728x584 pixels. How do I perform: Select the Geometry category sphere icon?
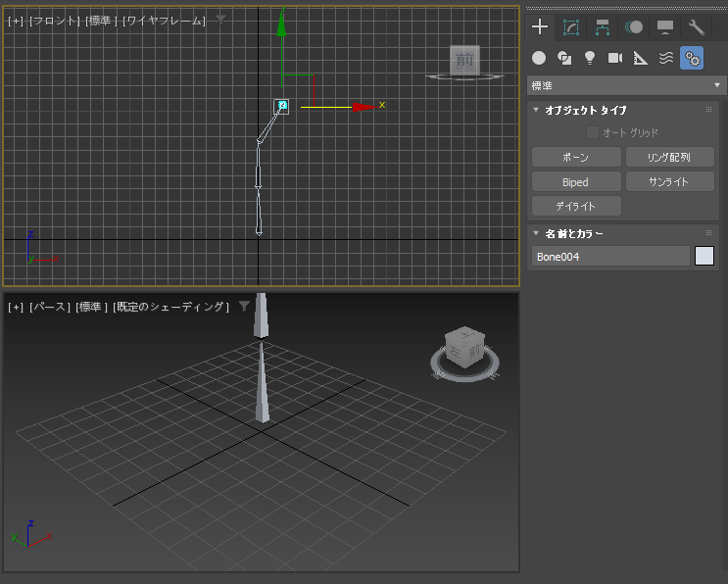pos(539,58)
